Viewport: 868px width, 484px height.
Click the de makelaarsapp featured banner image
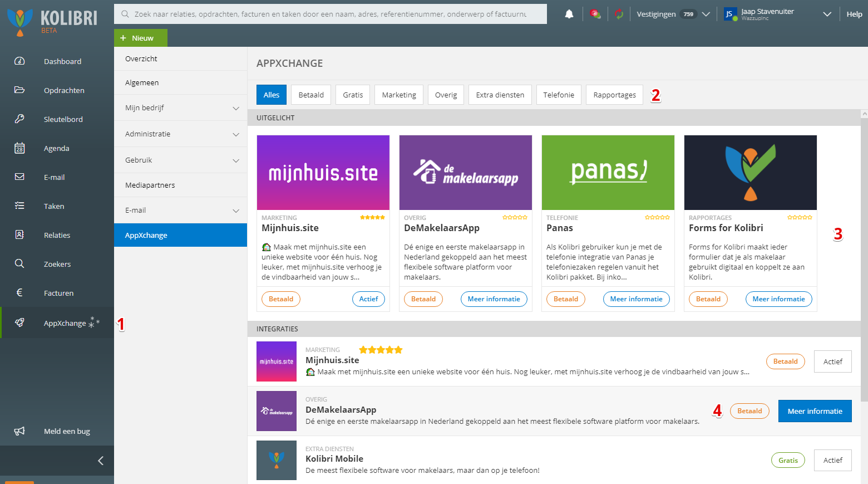[x=466, y=173]
